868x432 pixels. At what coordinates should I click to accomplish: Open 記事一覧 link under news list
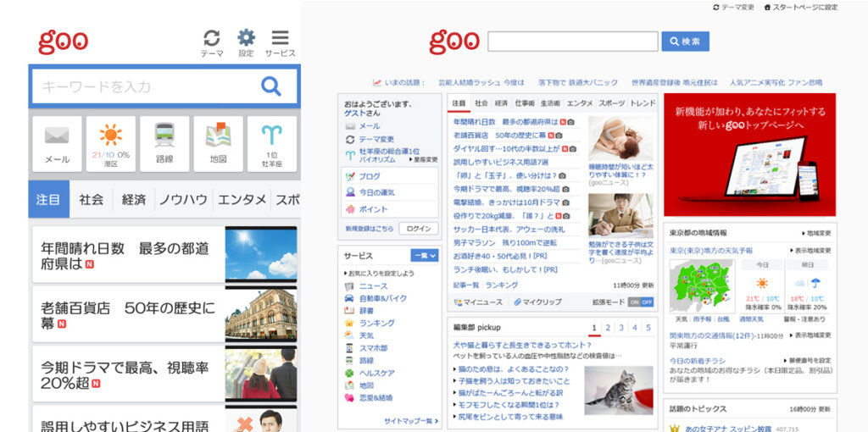pos(466,285)
